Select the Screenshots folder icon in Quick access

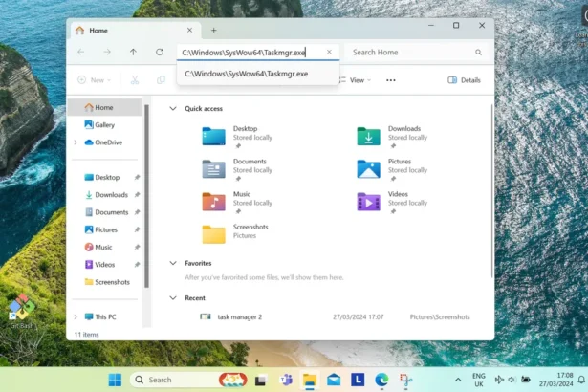(214, 234)
